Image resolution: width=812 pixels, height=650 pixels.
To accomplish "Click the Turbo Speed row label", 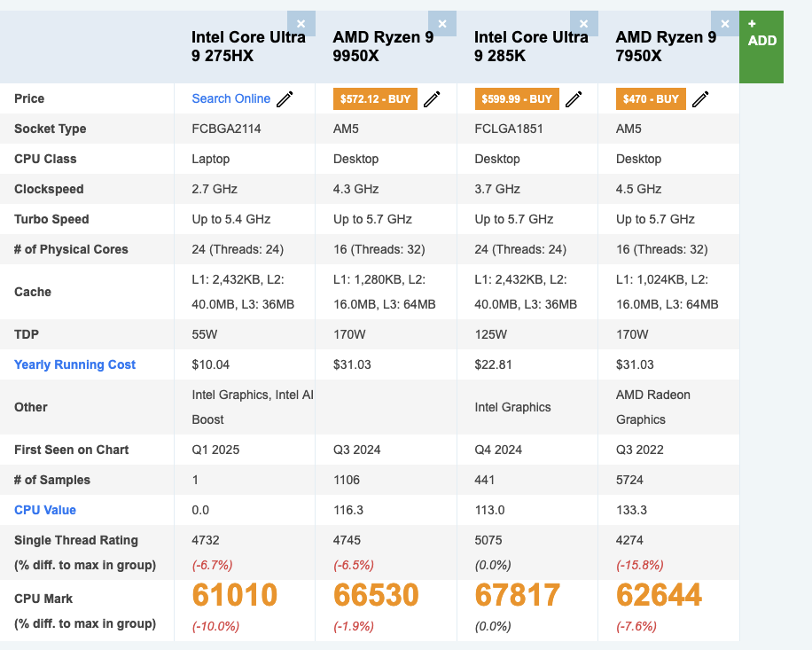I will [51, 219].
